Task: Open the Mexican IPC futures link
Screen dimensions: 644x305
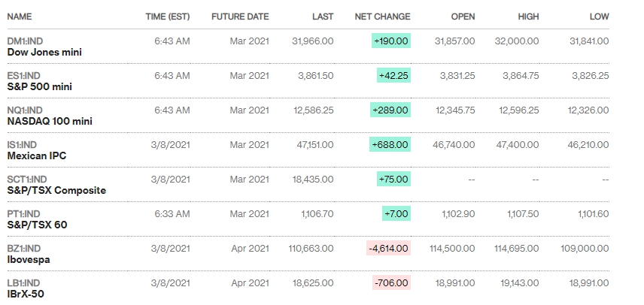Action: 35,156
